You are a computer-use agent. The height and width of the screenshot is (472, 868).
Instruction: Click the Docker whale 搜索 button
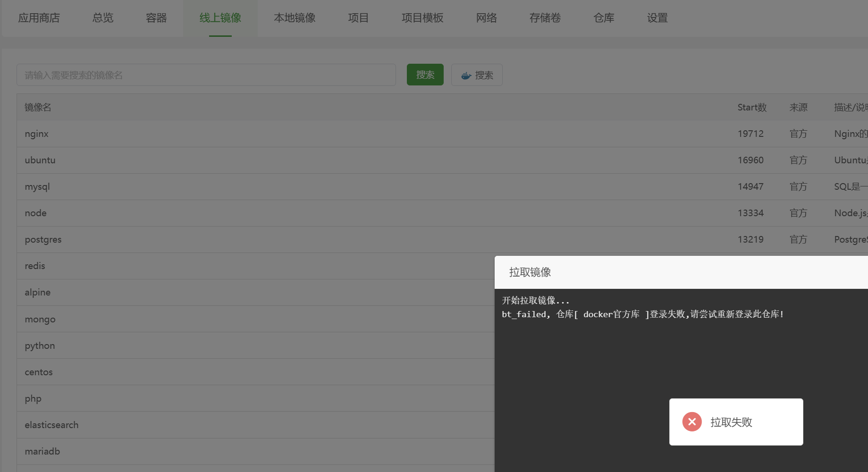477,75
